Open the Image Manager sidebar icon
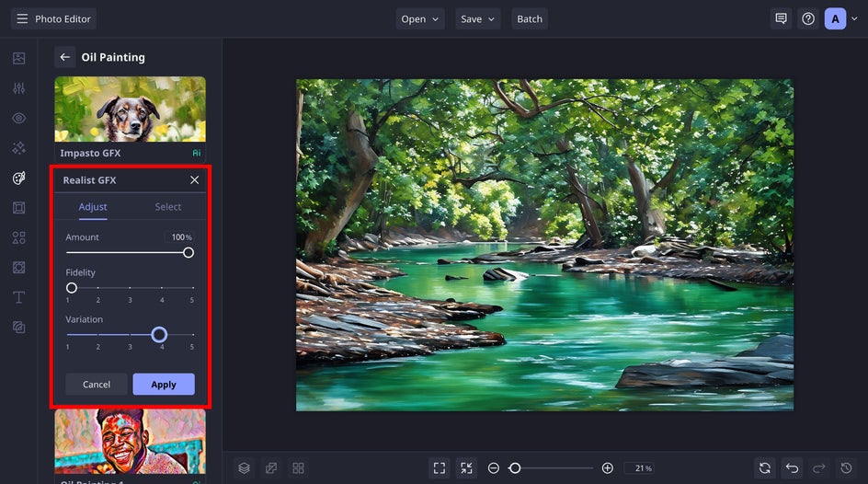The height and width of the screenshot is (484, 868). [x=18, y=58]
